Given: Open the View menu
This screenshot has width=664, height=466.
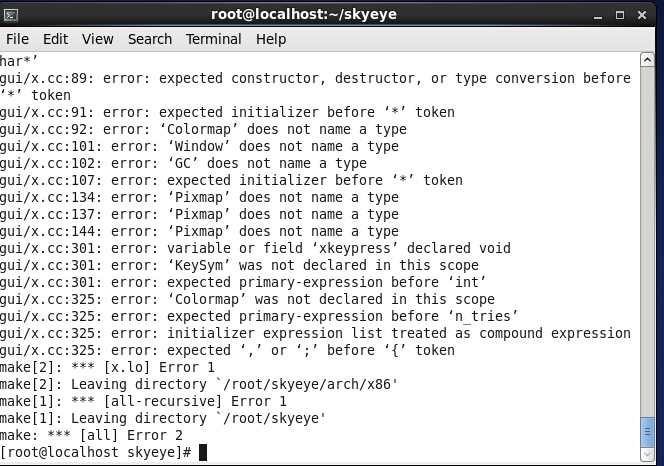Looking at the screenshot, I should pos(98,39).
